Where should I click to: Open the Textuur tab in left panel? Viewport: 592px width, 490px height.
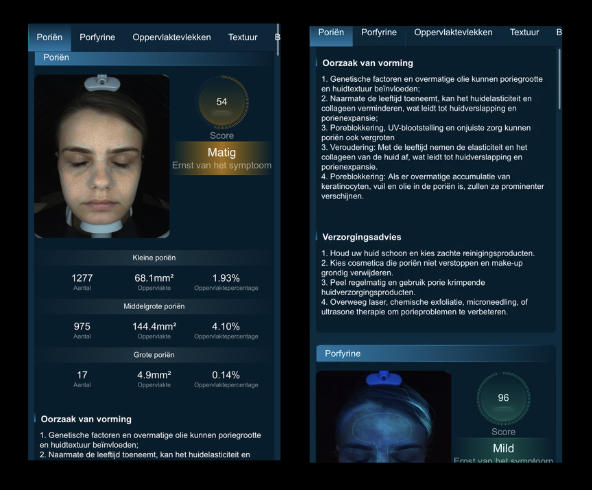pos(242,37)
